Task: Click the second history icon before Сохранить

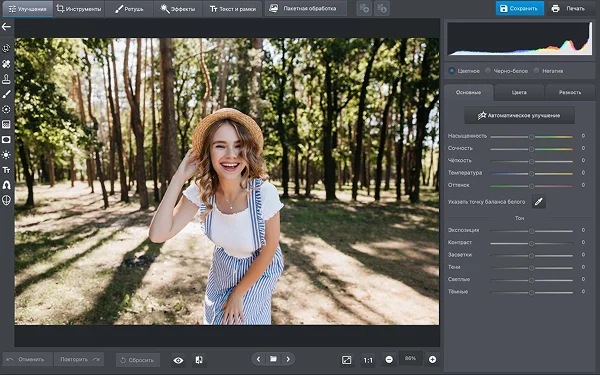Action: [382, 8]
